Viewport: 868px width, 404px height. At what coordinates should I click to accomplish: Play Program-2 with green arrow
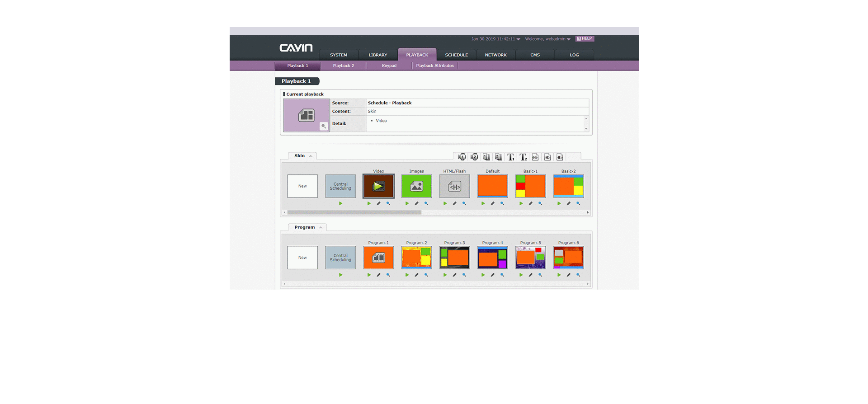point(407,275)
